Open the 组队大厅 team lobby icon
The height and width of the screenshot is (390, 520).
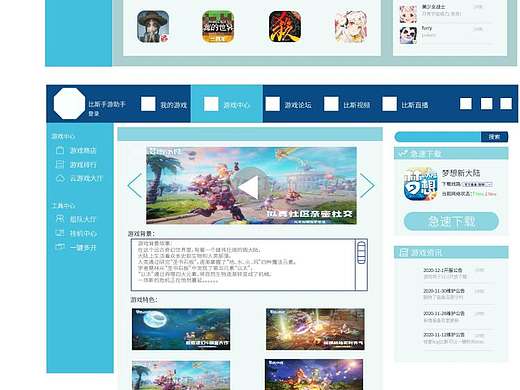coord(60,219)
